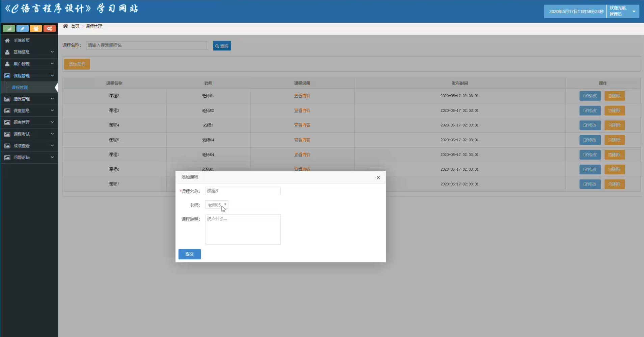Click the 查询 search button
This screenshot has height=337, width=644.
[x=222, y=46]
